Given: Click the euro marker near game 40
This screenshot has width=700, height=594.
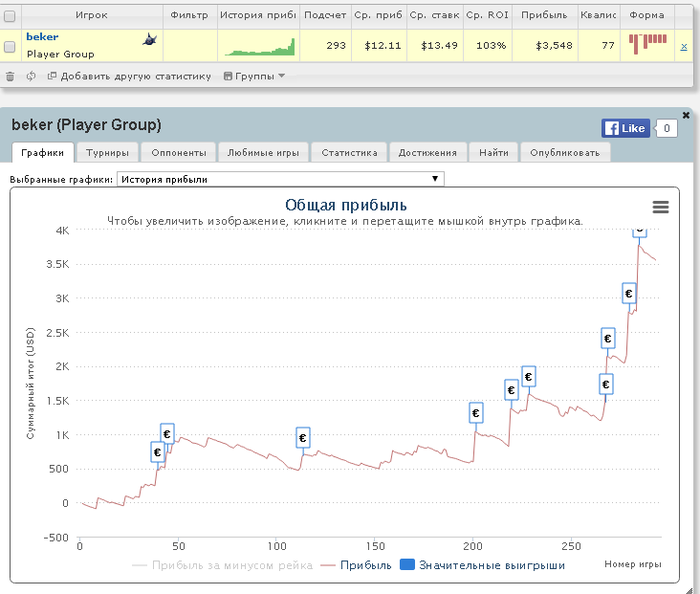Looking at the screenshot, I should click(157, 452).
